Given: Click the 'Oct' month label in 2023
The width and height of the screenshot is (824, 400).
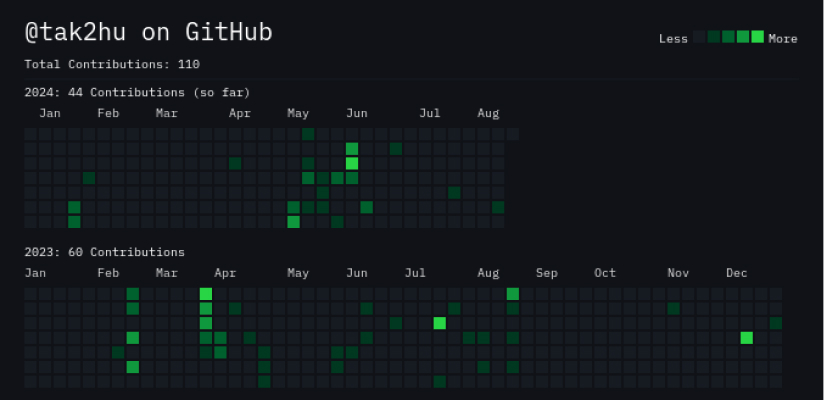Looking at the screenshot, I should pyautogui.click(x=605, y=273).
